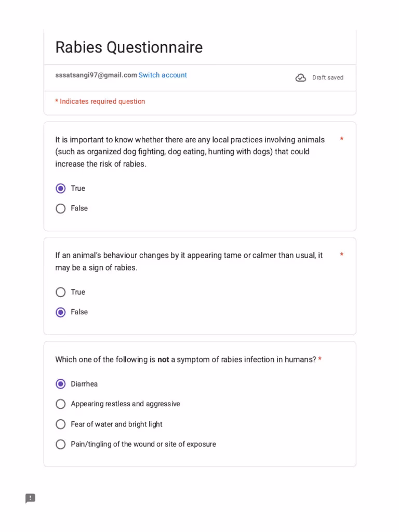Click the rabies symptom question text
The width and height of the screenshot is (399, 532).
[185, 360]
